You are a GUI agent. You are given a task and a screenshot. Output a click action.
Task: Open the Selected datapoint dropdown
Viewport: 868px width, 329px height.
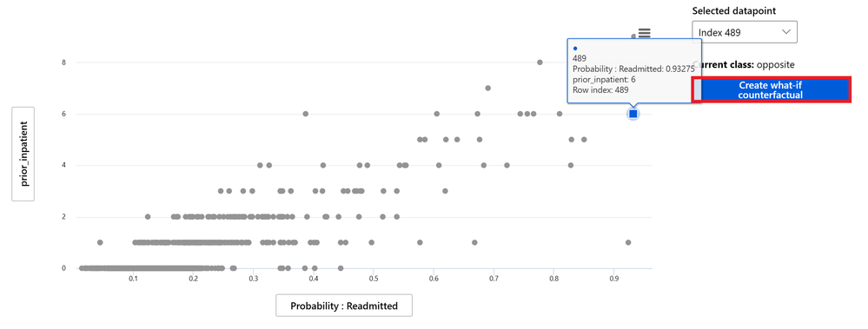[745, 32]
